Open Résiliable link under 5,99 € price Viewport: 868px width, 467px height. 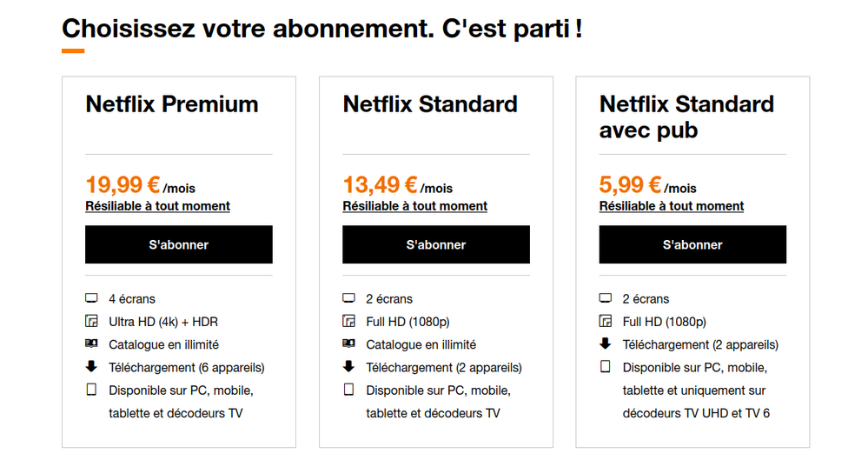(672, 206)
